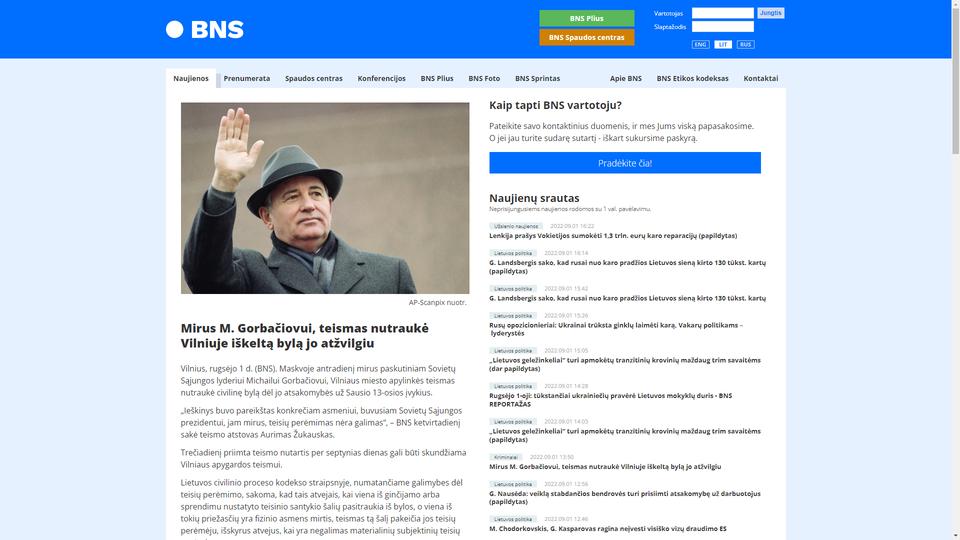Viewport: 960px width, 540px height.
Task: Open the green BNS Plius button
Action: pos(587,18)
